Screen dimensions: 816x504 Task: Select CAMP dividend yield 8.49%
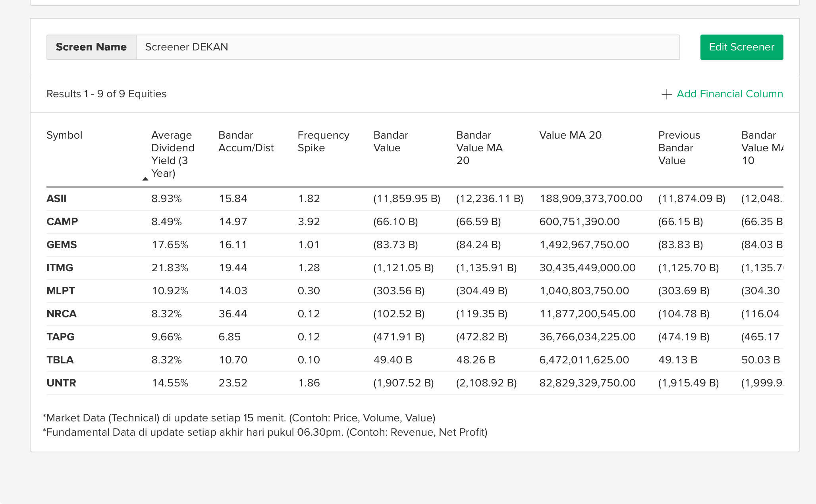click(166, 222)
